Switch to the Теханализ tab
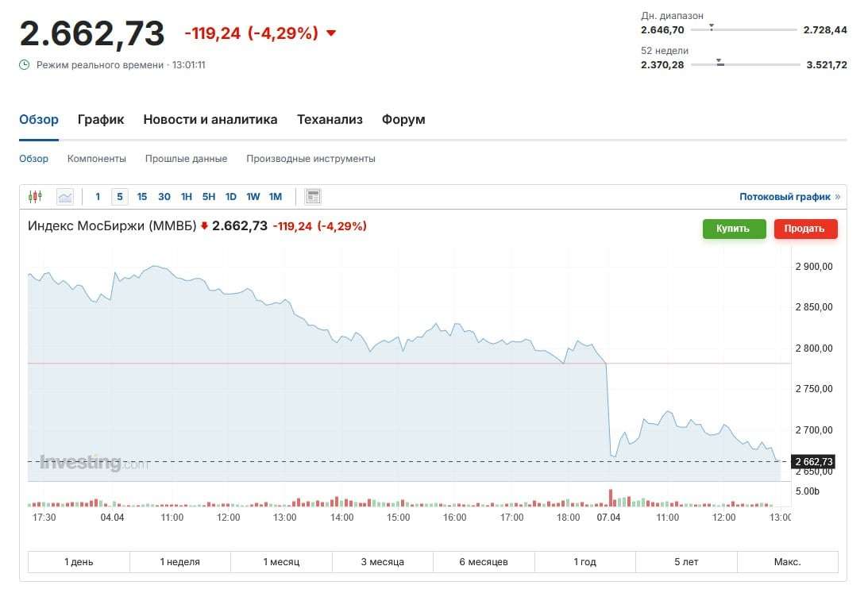The image size is (868, 593). click(330, 120)
